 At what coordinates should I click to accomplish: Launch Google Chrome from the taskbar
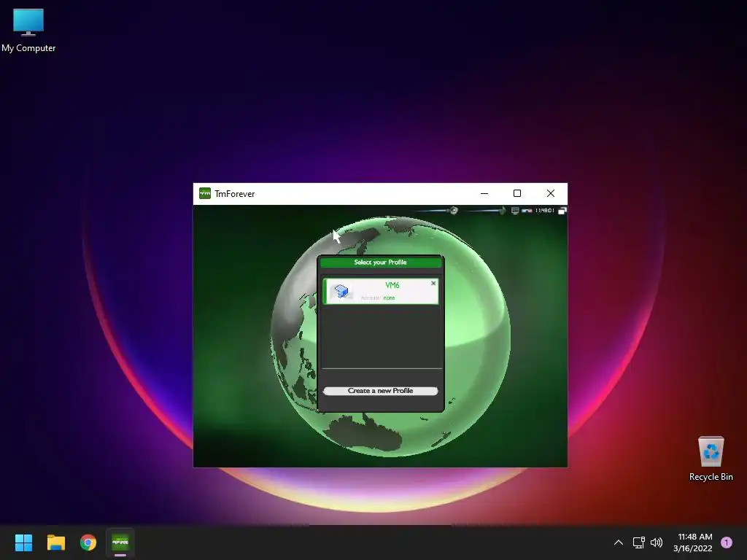point(88,542)
